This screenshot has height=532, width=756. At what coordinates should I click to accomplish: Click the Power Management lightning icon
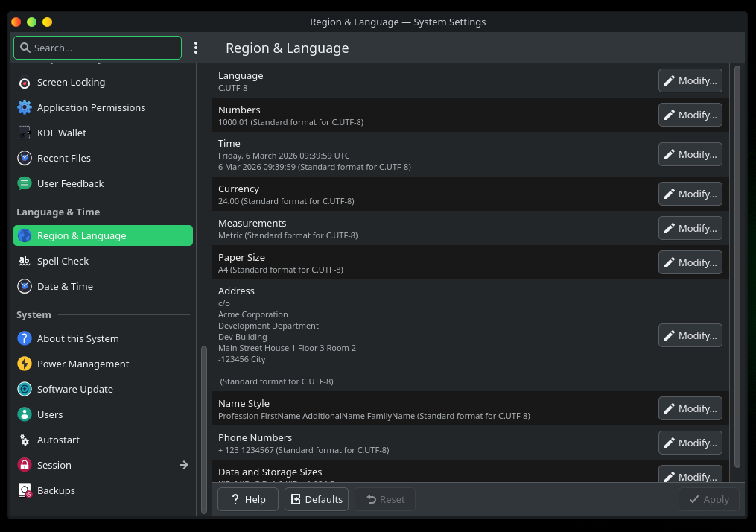pyautogui.click(x=25, y=364)
